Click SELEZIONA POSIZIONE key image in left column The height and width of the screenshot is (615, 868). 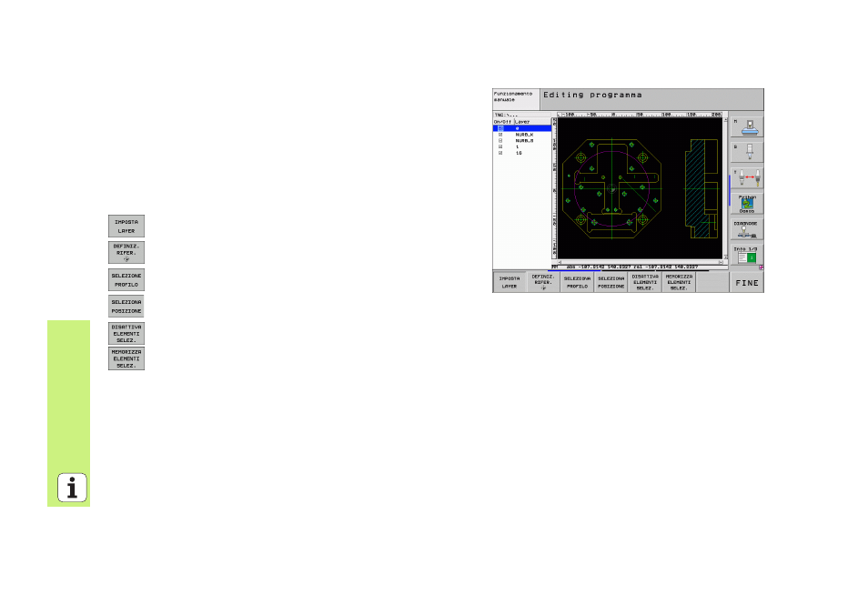click(126, 306)
